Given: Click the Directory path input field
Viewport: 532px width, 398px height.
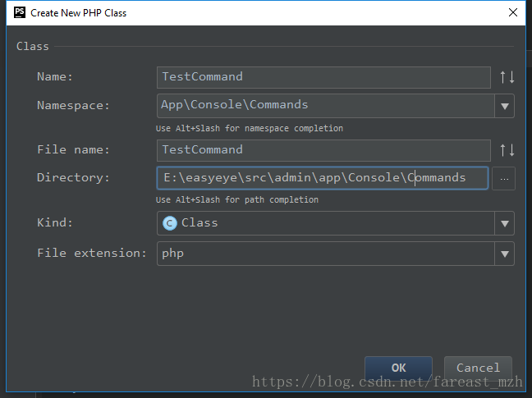Looking at the screenshot, I should coord(323,178).
